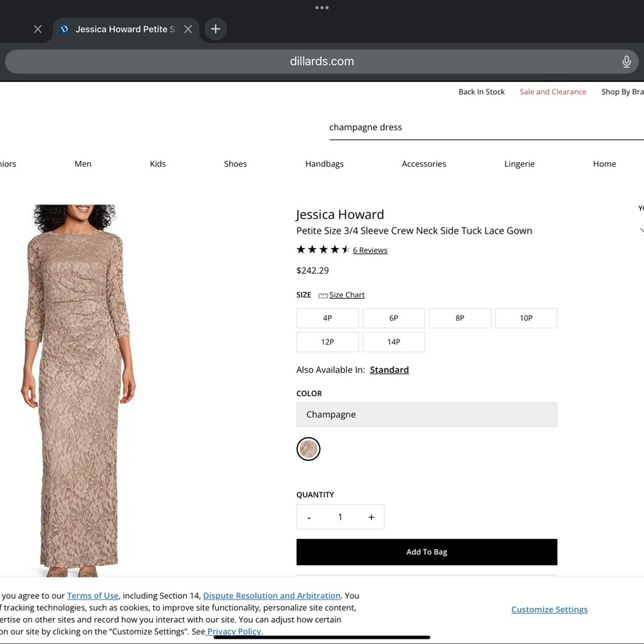Select size 12P
The image size is (644, 644).
click(x=327, y=342)
